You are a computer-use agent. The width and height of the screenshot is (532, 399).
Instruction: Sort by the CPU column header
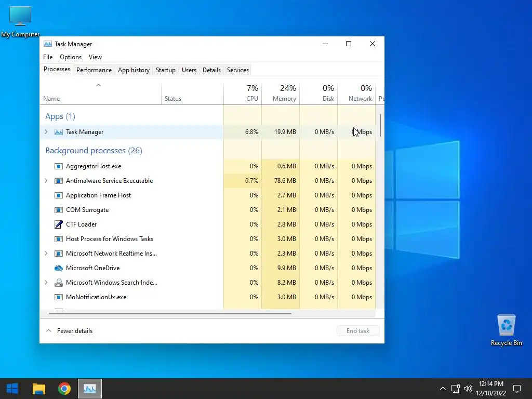click(x=243, y=92)
